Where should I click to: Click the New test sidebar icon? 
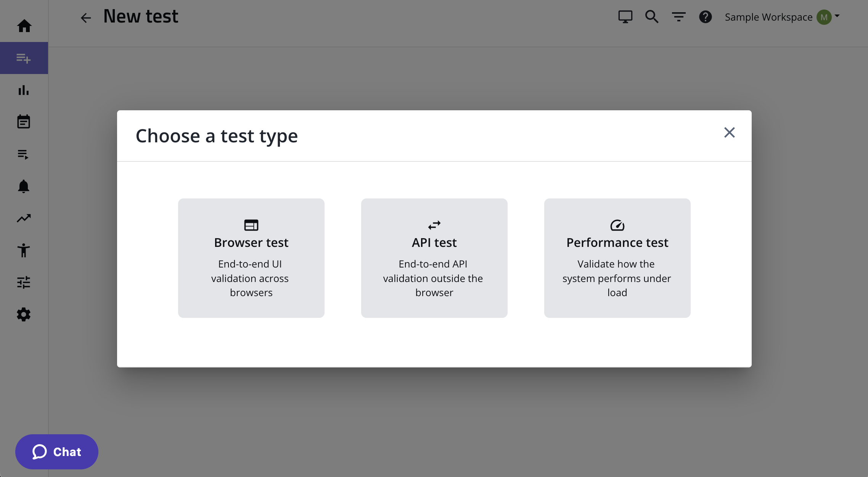tap(24, 58)
